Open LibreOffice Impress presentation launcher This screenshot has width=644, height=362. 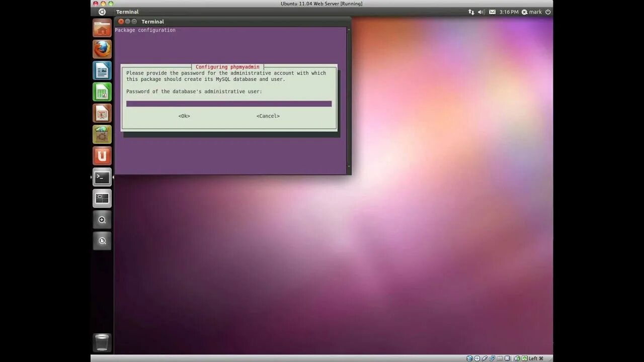(x=102, y=113)
